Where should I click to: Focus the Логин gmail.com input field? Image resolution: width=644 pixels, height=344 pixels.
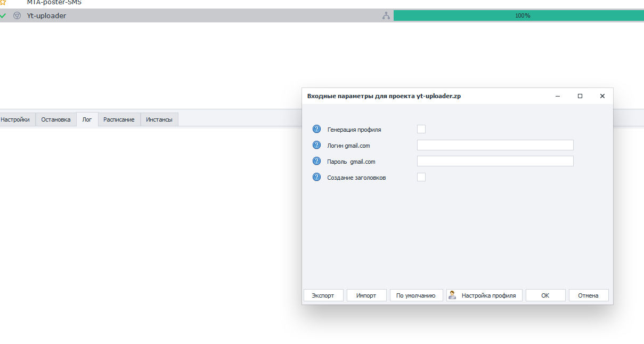point(495,145)
